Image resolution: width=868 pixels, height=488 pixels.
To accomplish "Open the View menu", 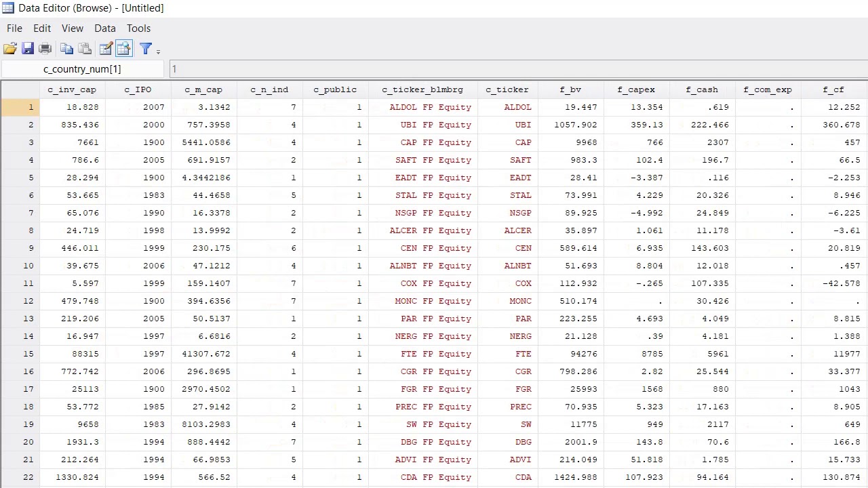I will coord(73,28).
